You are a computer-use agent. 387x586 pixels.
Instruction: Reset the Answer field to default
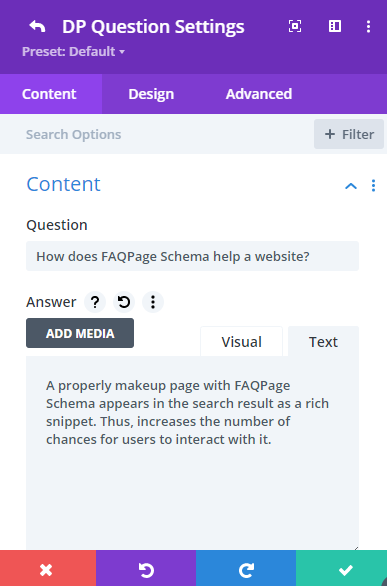click(124, 302)
